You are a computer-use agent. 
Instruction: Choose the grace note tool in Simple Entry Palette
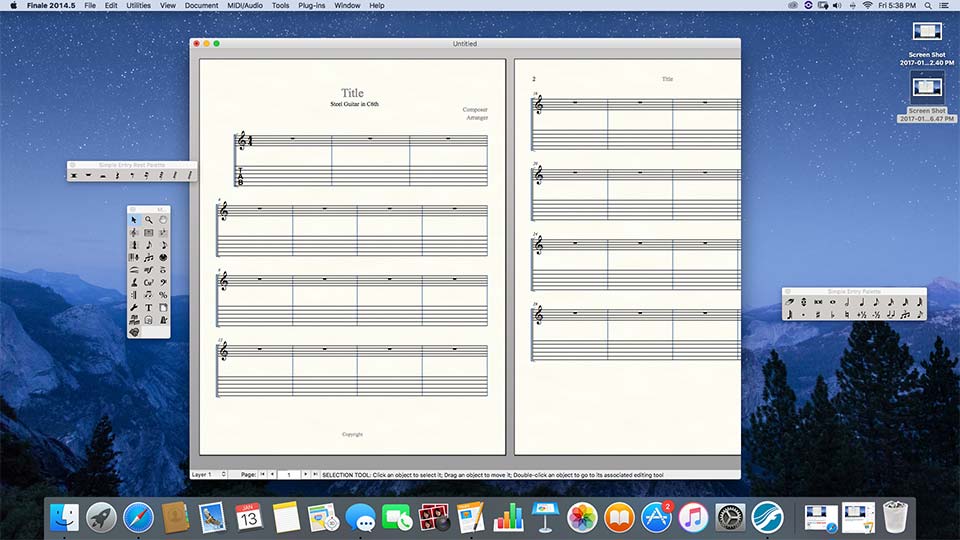(920, 315)
